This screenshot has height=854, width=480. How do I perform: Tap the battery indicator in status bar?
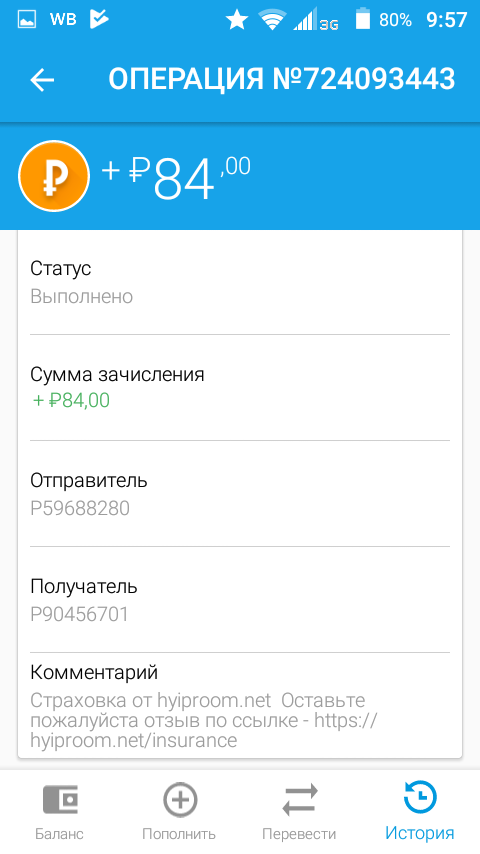pos(362,20)
